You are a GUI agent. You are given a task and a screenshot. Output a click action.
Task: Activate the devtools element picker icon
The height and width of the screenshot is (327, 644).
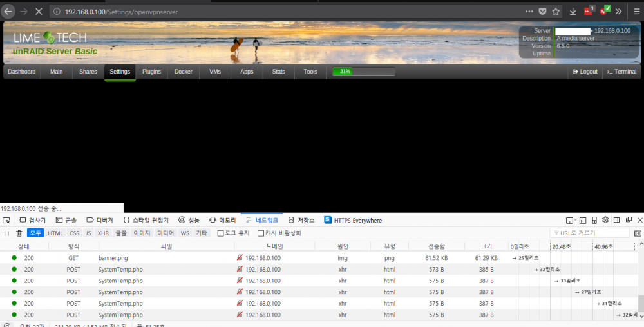(6, 221)
